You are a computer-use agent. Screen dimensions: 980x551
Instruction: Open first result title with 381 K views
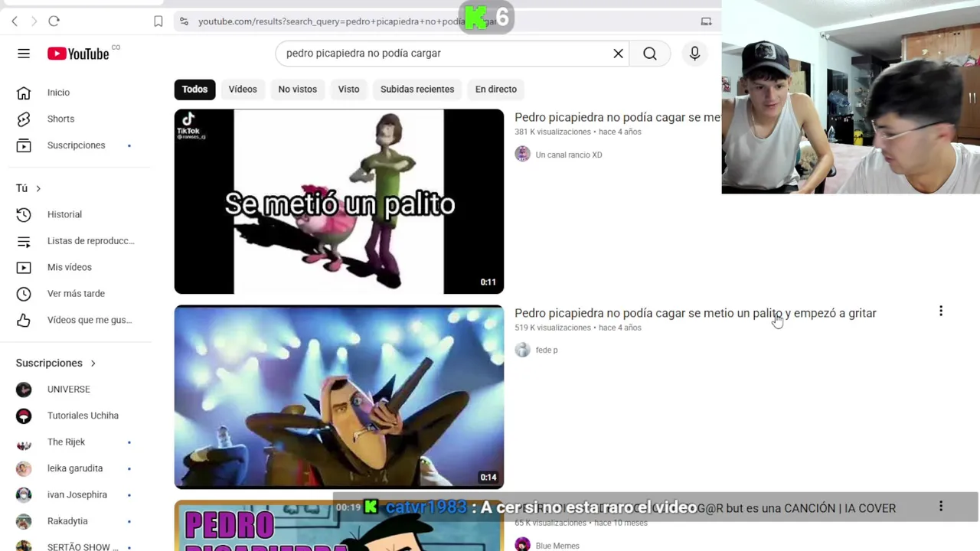[x=617, y=117]
